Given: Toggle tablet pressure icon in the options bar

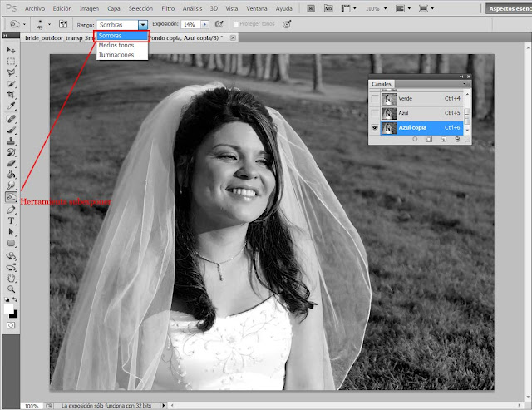Looking at the screenshot, I should coord(287,24).
